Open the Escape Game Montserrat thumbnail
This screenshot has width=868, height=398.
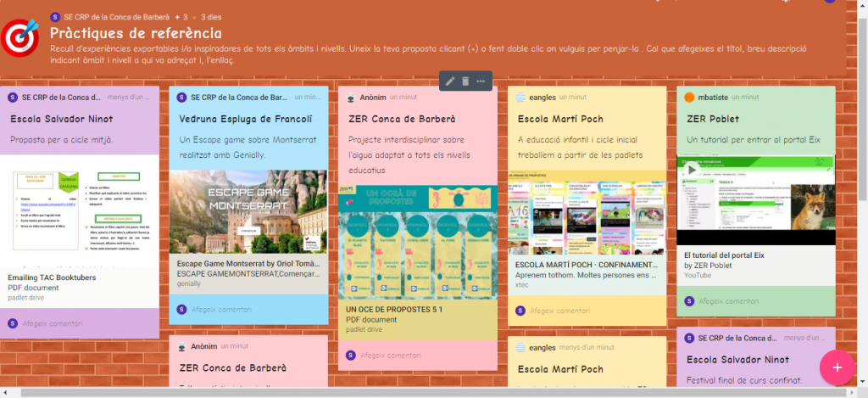click(248, 212)
